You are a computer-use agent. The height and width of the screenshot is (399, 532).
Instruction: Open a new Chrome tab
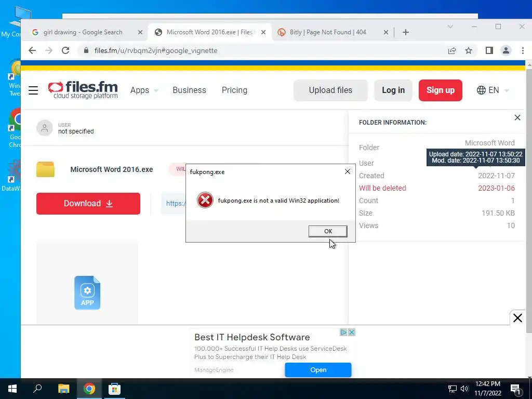(x=405, y=32)
